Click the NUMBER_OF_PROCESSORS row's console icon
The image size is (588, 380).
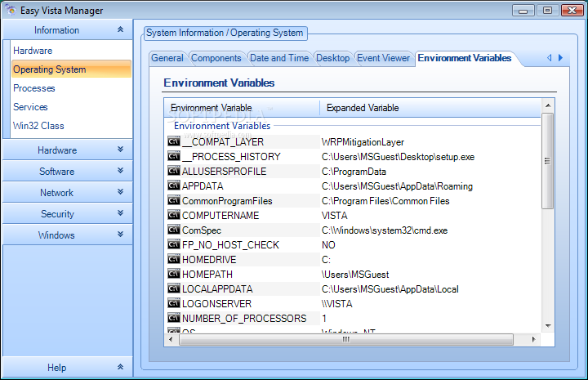click(x=174, y=318)
